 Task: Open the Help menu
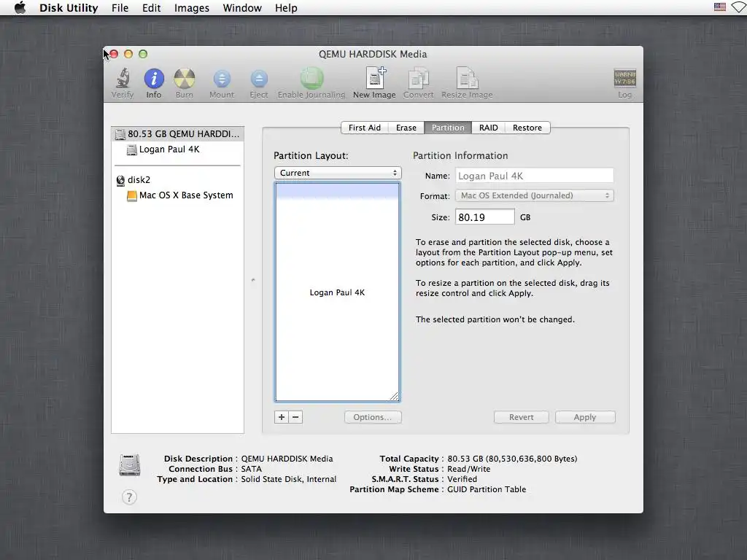pyautogui.click(x=286, y=7)
